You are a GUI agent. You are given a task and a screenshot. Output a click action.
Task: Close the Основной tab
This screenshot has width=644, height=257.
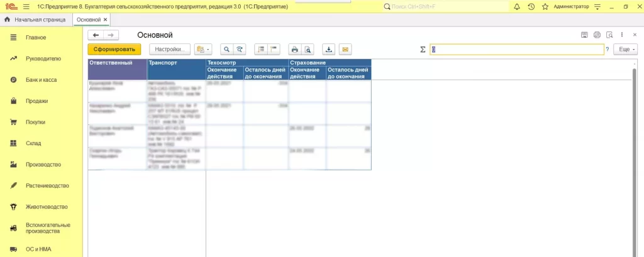pos(106,19)
